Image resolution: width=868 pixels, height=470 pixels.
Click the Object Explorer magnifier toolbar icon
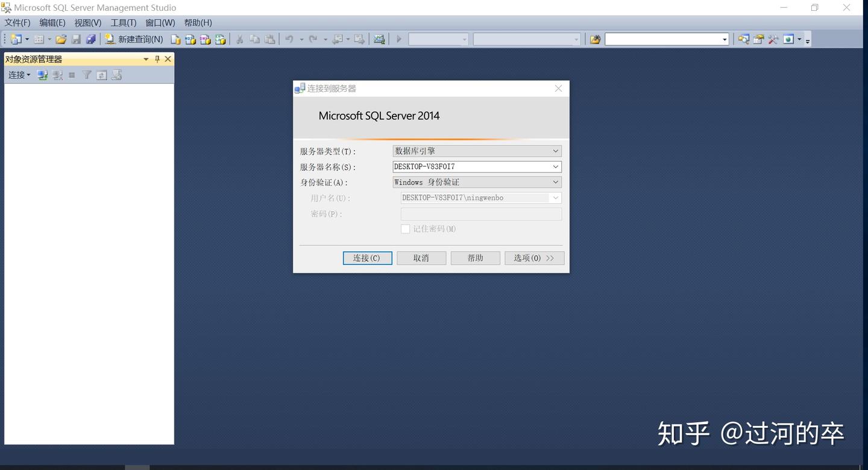click(744, 39)
